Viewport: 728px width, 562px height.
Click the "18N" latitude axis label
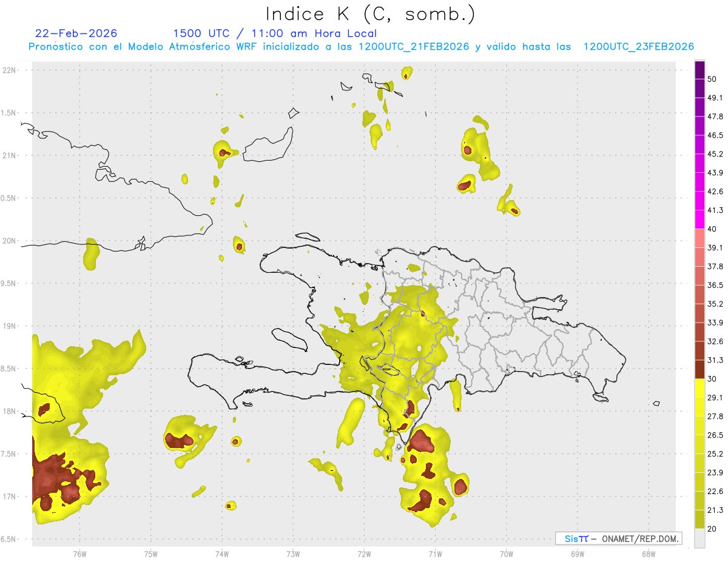click(x=10, y=412)
